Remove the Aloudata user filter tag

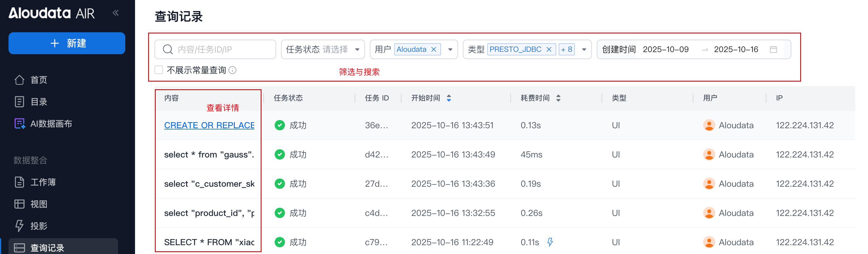coord(434,50)
